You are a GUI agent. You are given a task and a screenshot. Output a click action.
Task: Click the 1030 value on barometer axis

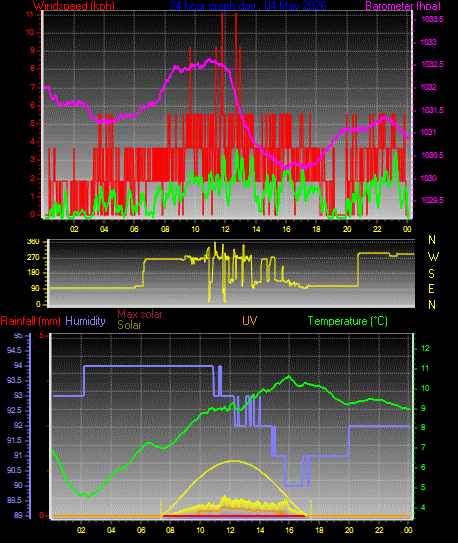point(429,178)
